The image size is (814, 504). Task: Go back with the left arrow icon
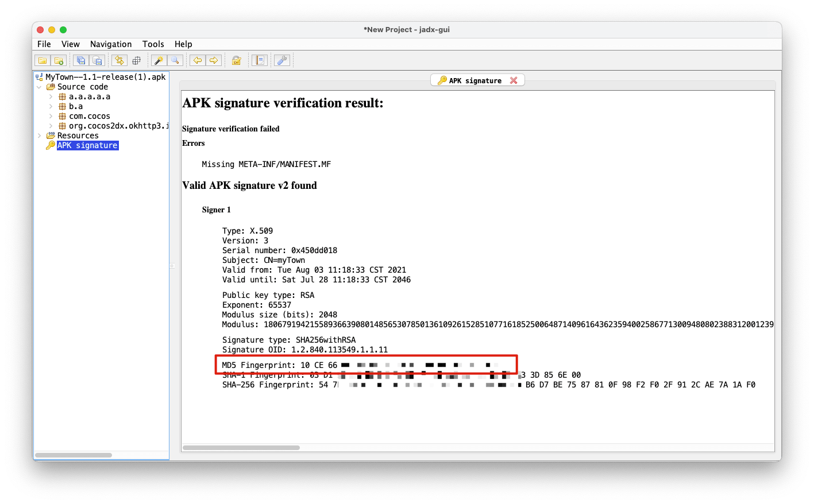198,60
